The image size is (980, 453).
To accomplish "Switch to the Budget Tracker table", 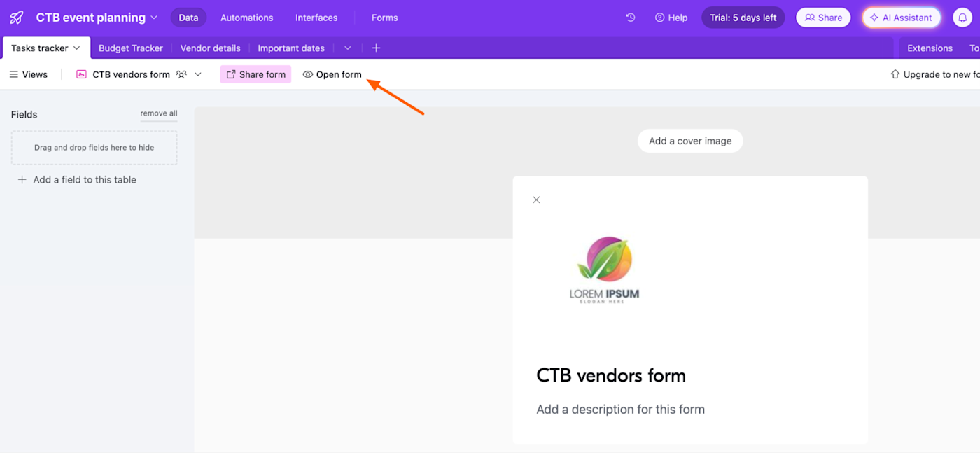I will pos(131,48).
